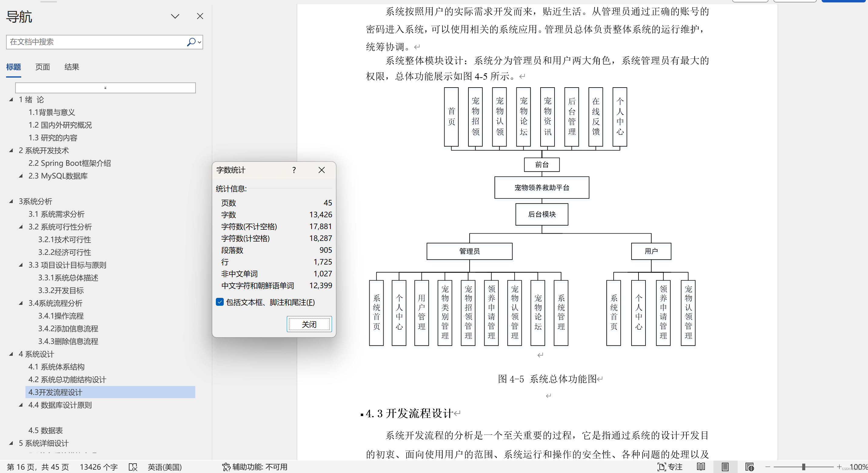Click help question mark in word count dialog

[x=294, y=170]
